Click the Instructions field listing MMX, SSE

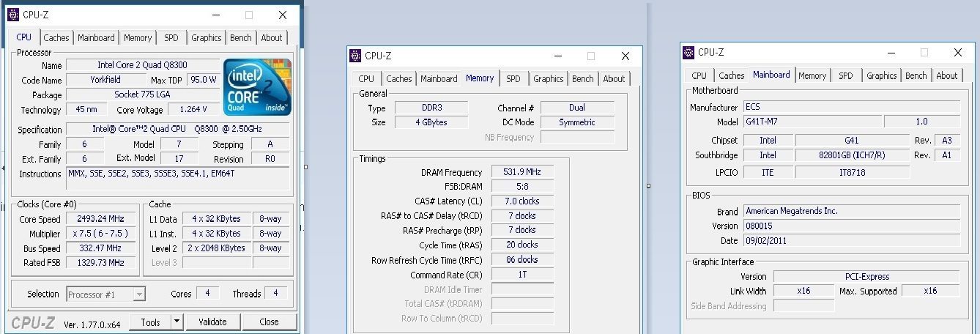(x=178, y=178)
